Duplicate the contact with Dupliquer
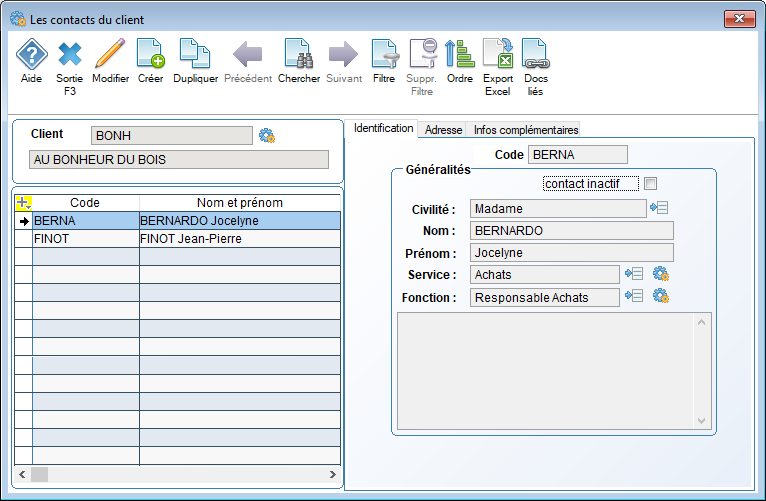766x501 pixels. click(x=195, y=53)
